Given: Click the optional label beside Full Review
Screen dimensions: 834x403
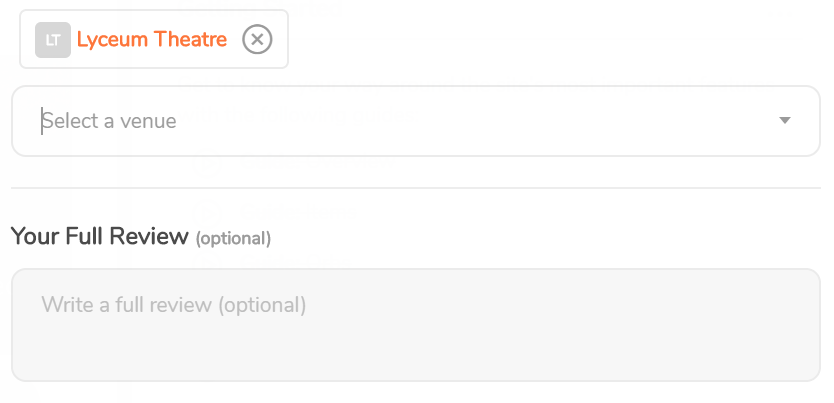Looking at the screenshot, I should [x=233, y=238].
